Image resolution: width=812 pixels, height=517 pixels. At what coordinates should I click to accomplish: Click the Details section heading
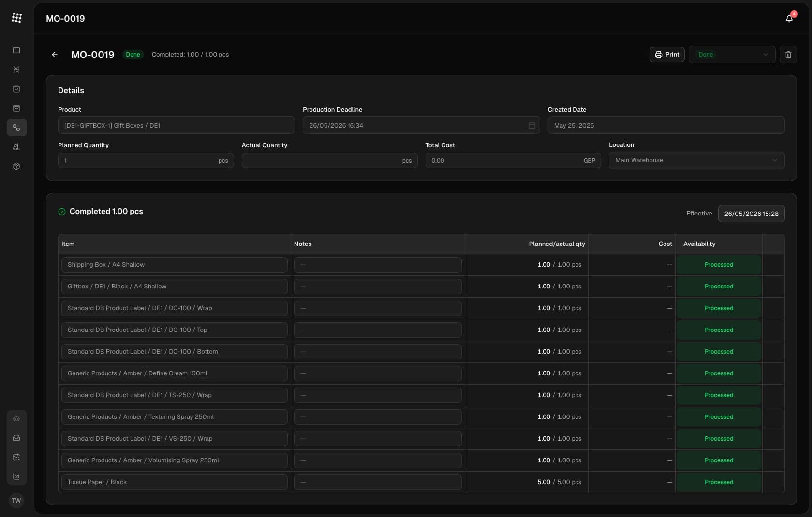point(71,91)
